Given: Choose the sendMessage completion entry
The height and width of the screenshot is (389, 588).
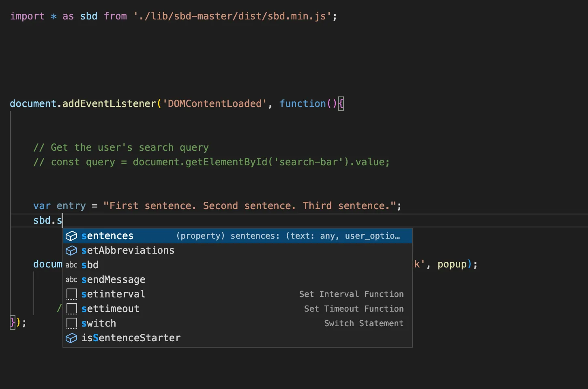Looking at the screenshot, I should click(x=113, y=280).
